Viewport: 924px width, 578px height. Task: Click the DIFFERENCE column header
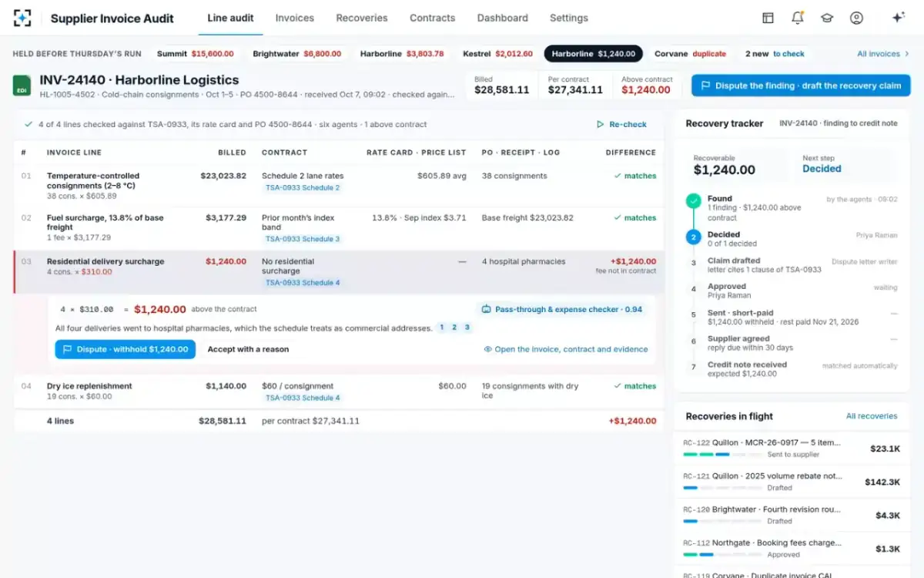pyautogui.click(x=631, y=153)
